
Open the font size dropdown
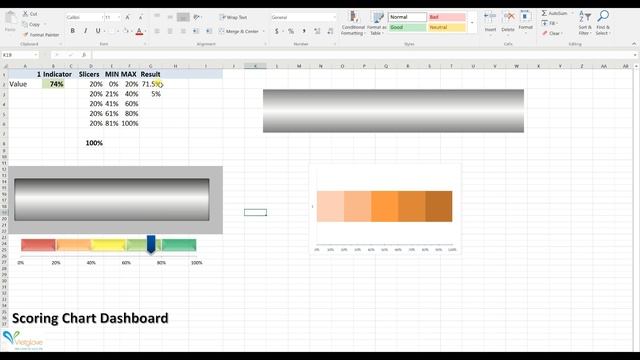click(x=119, y=18)
